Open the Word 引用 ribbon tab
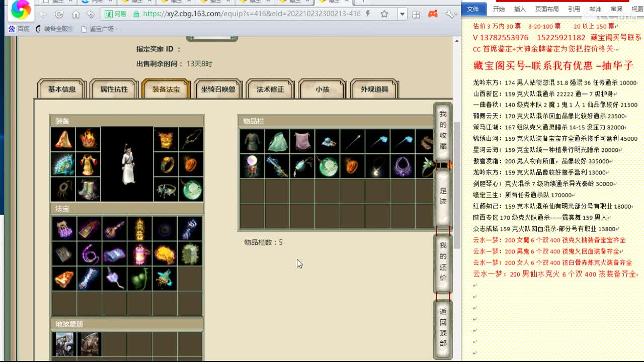The image size is (644, 362). tap(574, 9)
